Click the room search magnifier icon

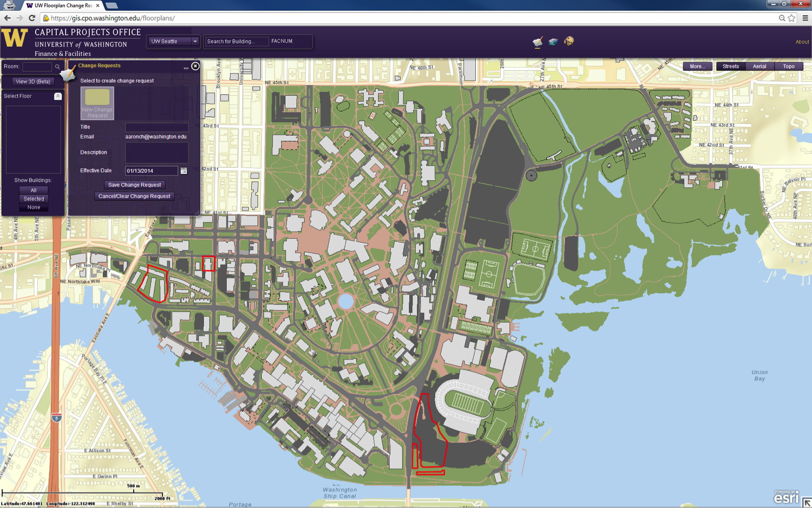click(x=57, y=67)
